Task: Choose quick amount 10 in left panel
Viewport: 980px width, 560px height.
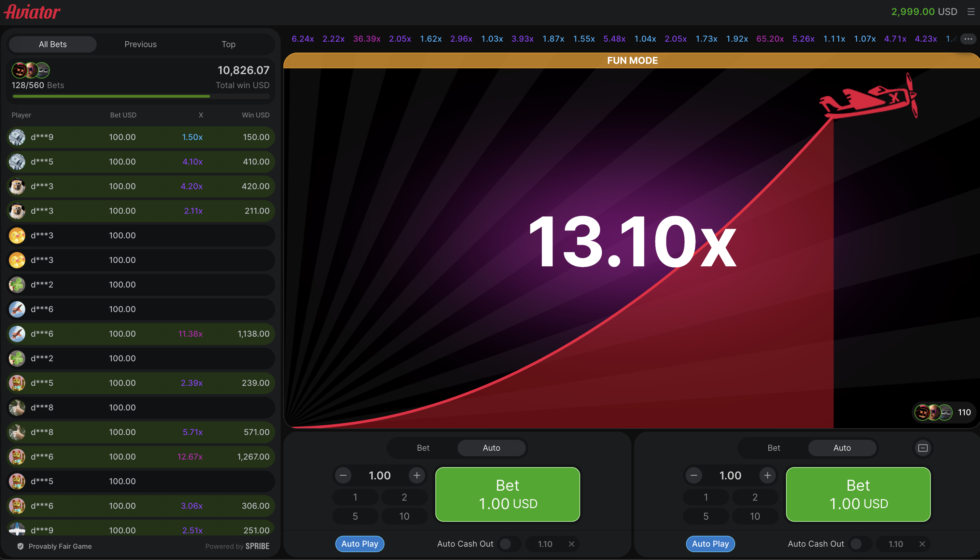Action: click(x=404, y=516)
